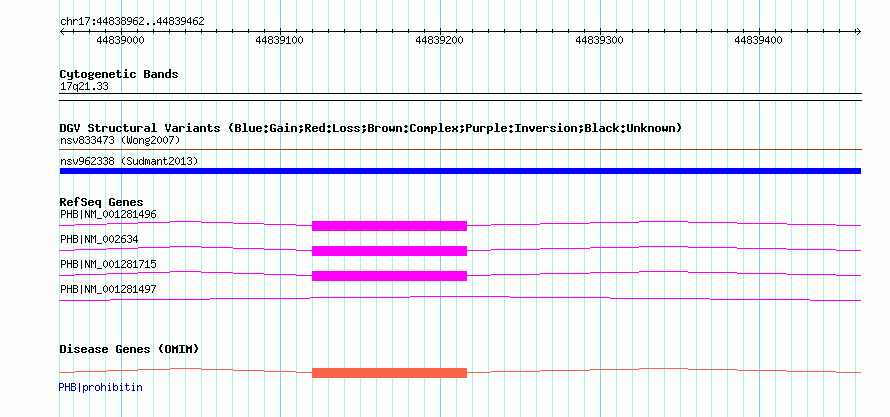Screen dimensions: 890x417
Task: Select the Disease Genes (OMIM) track title
Action: (x=129, y=349)
